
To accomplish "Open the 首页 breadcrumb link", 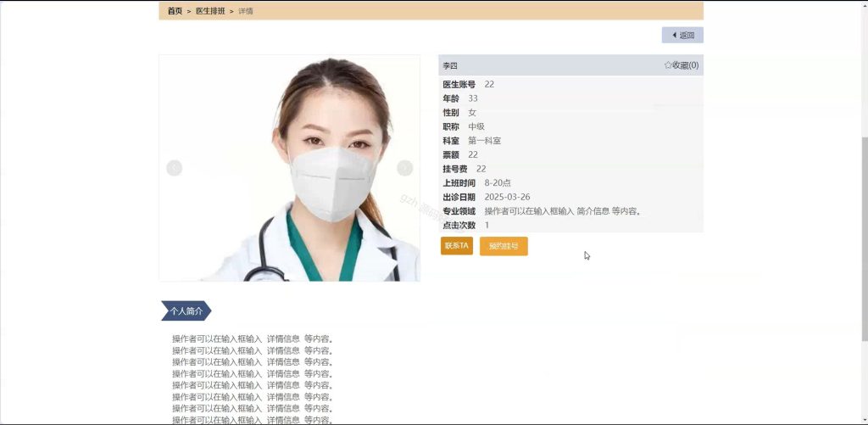I will pos(175,10).
